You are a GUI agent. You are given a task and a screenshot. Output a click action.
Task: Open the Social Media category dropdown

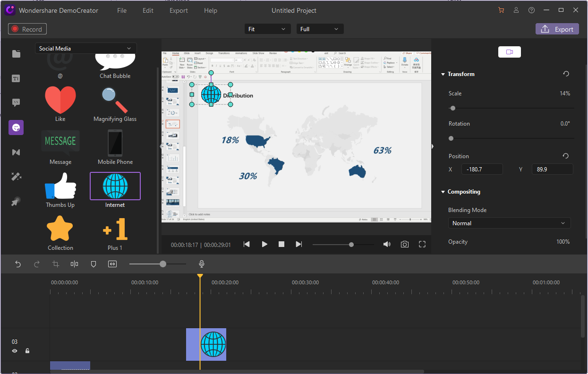pyautogui.click(x=85, y=49)
